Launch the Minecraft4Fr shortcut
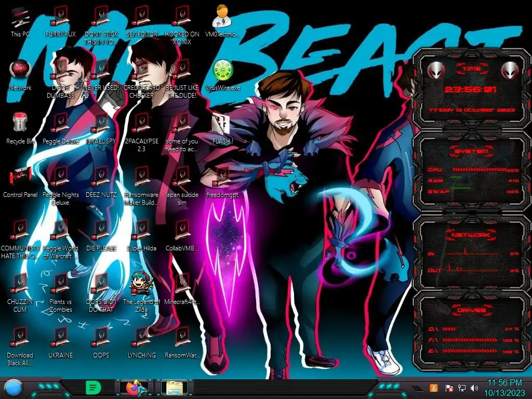Screen dimensions: 532x399 182,289
